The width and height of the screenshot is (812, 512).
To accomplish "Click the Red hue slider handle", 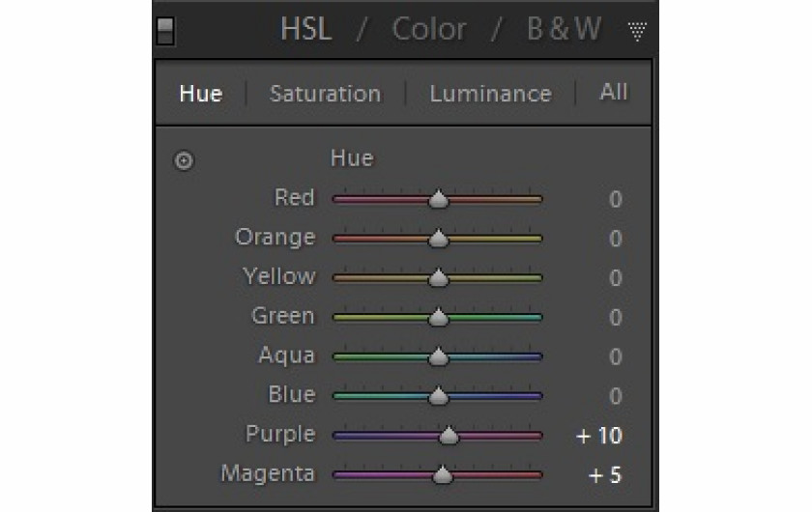I will (x=439, y=199).
